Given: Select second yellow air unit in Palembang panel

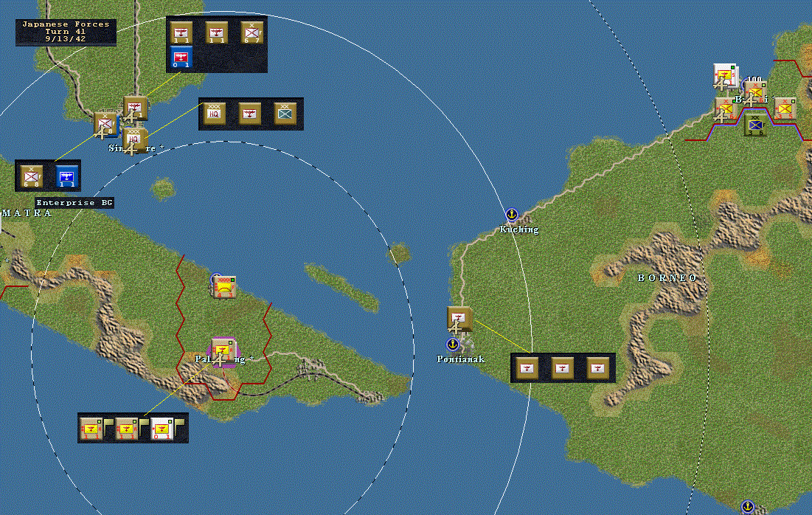Looking at the screenshot, I should pos(126,429).
